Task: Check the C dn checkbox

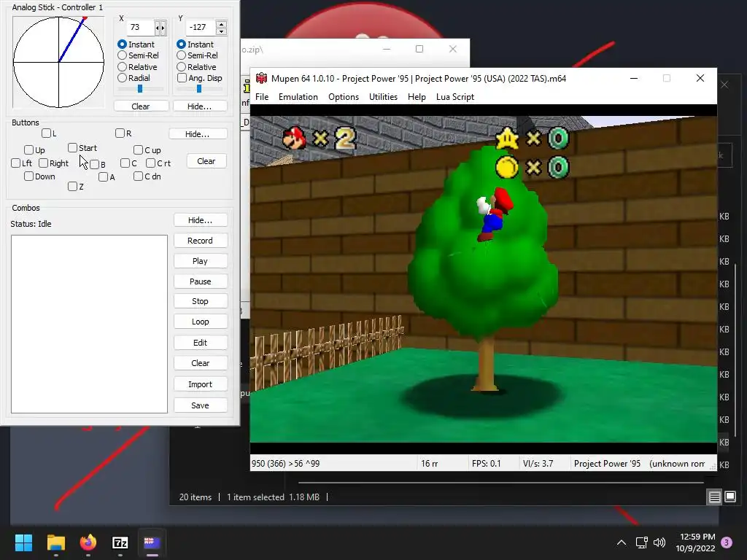Action: 138,176
